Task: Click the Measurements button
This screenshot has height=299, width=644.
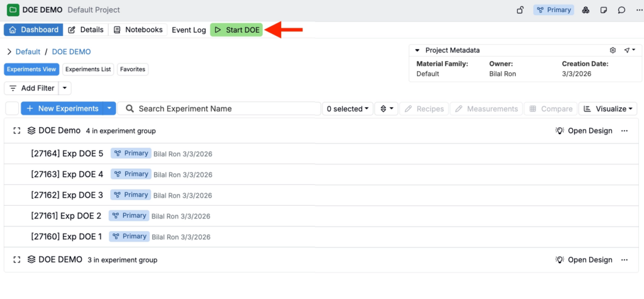Action: pos(486,108)
